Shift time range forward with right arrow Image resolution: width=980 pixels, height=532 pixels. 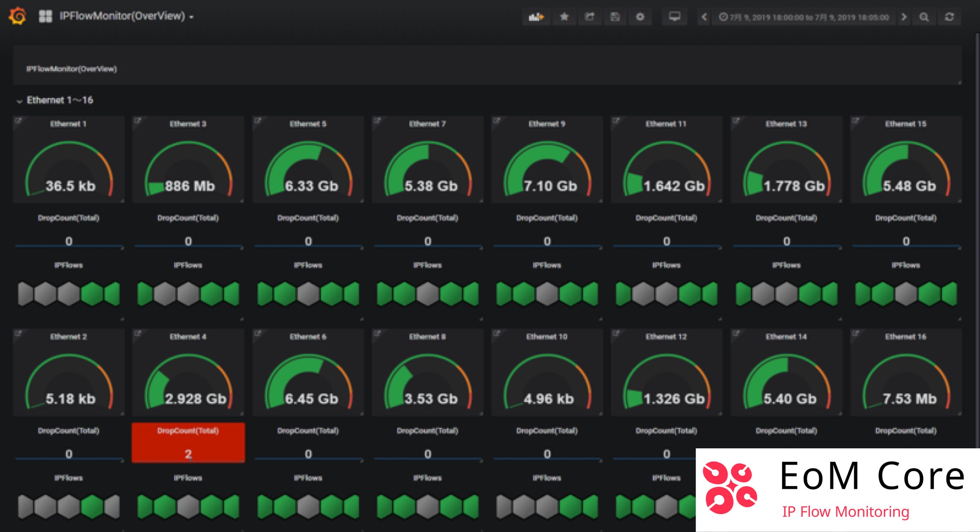[904, 17]
